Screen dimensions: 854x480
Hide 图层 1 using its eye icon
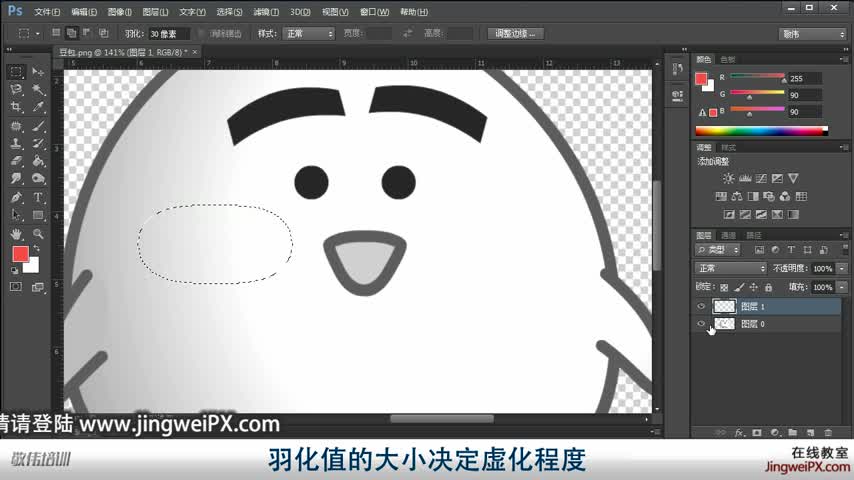click(701, 307)
